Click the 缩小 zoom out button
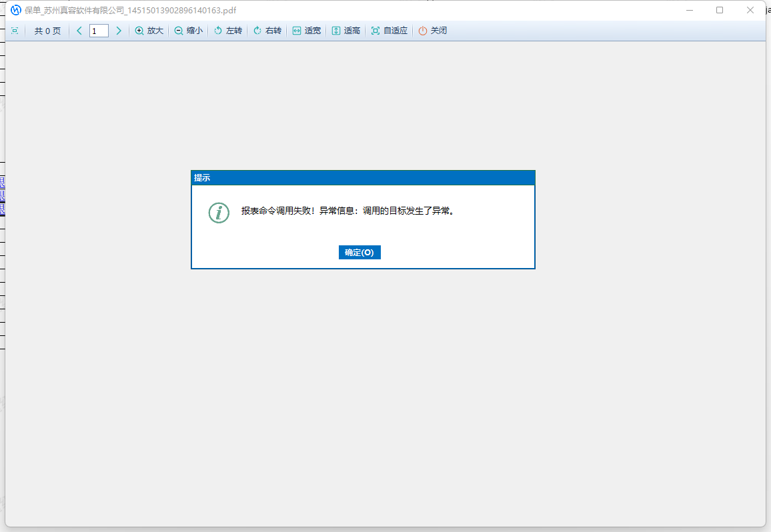Viewport: 771px width, 532px height. (x=188, y=31)
